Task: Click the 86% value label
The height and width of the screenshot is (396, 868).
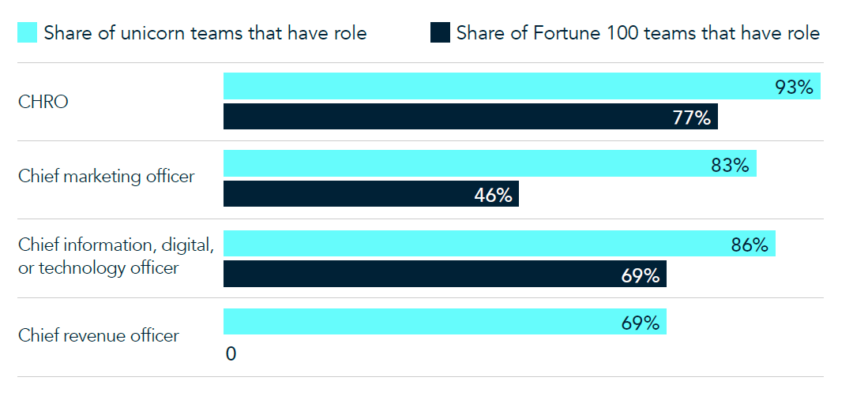Action: (749, 245)
